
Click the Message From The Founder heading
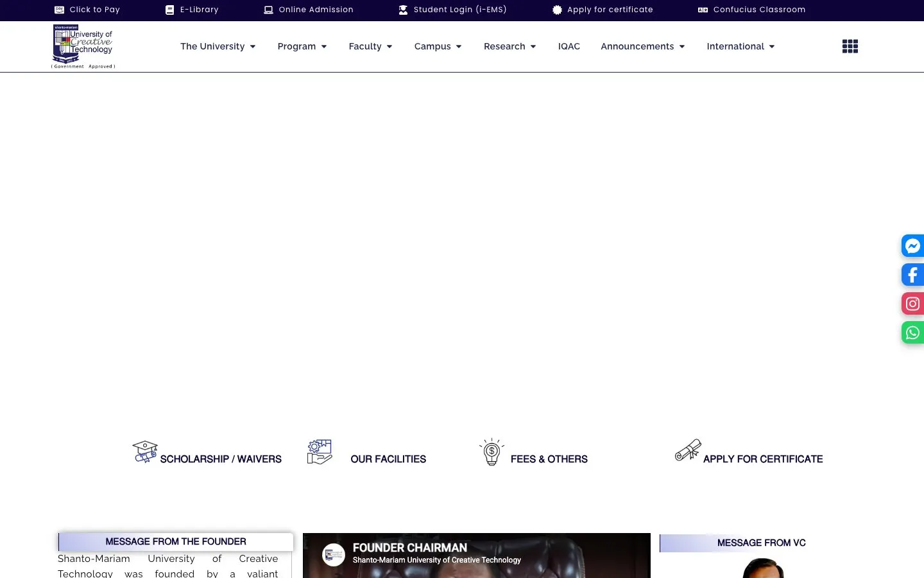176,542
